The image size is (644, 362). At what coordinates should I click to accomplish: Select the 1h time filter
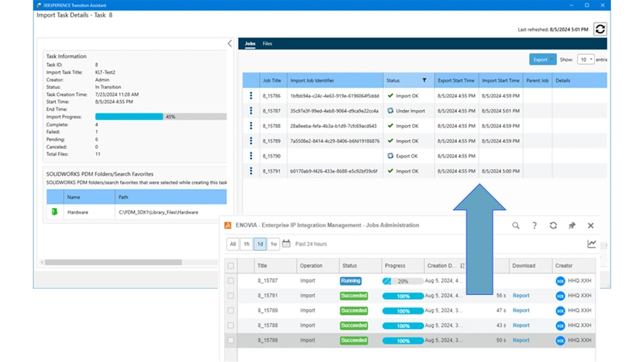(246, 244)
